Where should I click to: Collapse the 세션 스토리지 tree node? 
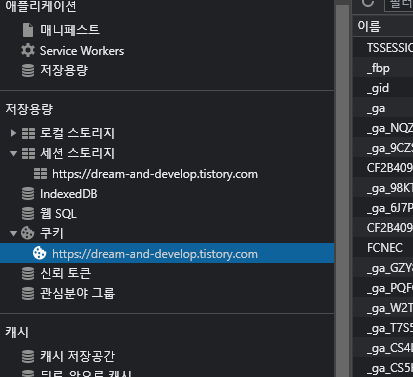click(13, 153)
